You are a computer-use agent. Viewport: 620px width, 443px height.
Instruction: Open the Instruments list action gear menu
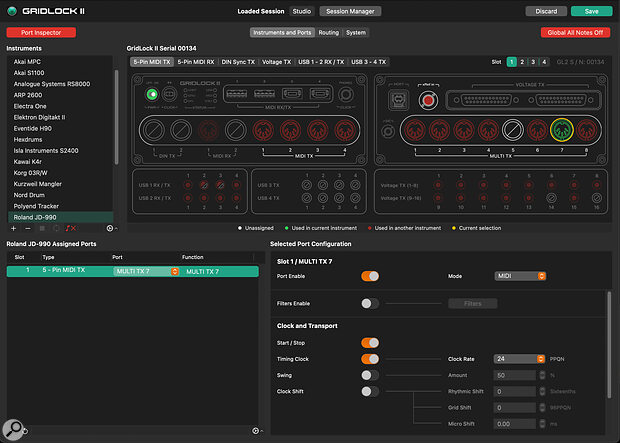tap(110, 228)
